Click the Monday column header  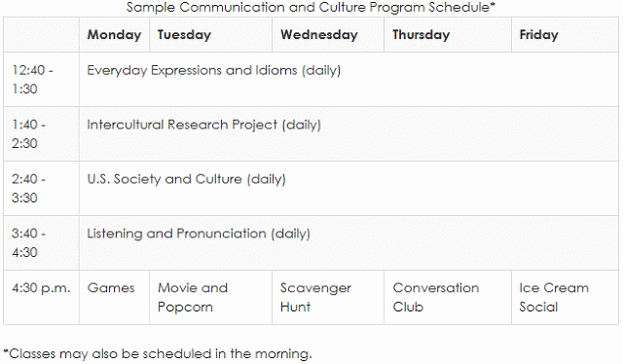[114, 35]
